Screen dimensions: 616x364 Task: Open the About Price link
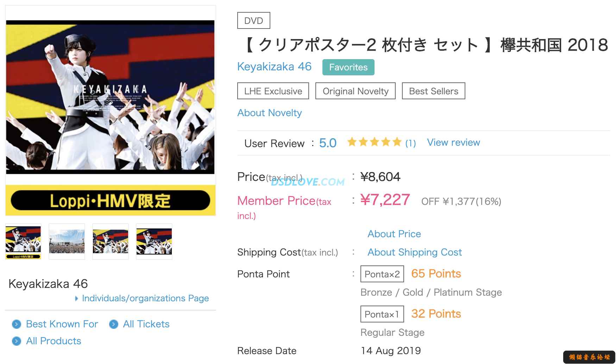click(x=394, y=234)
